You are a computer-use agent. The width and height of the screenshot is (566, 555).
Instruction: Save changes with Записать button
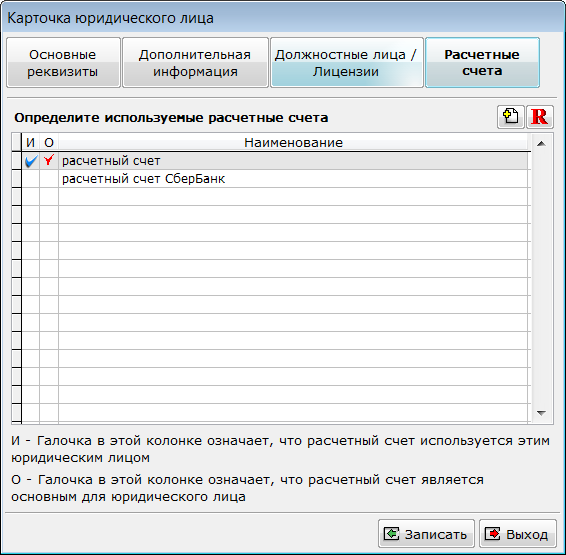tap(426, 533)
